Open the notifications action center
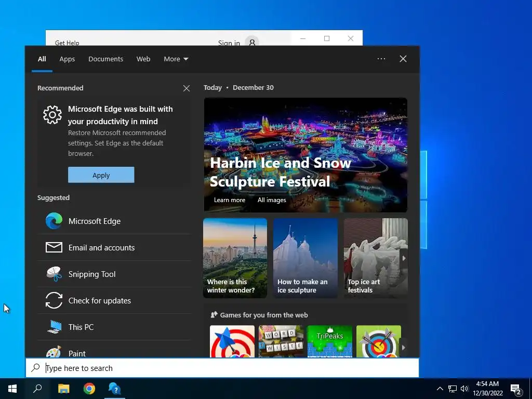 (x=516, y=389)
